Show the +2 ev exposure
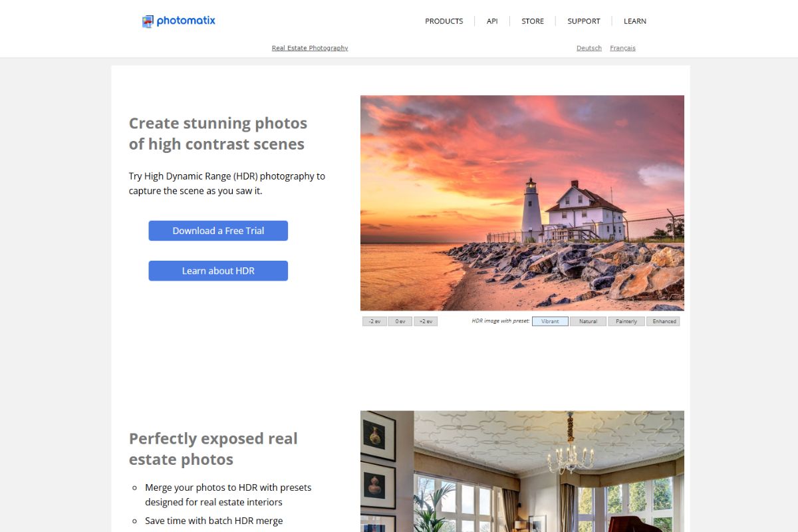Screen dimensions: 798x532 pyautogui.click(x=426, y=321)
